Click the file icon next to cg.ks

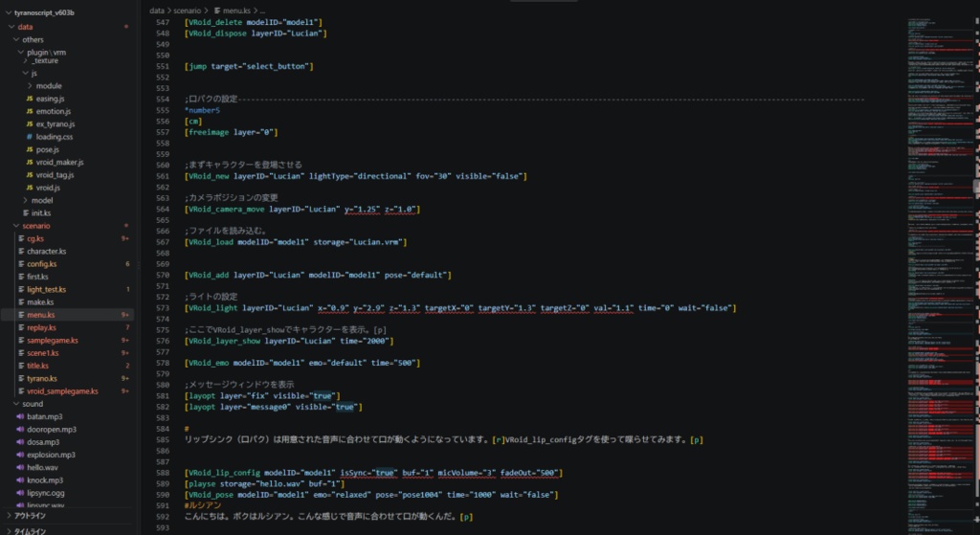click(x=21, y=238)
